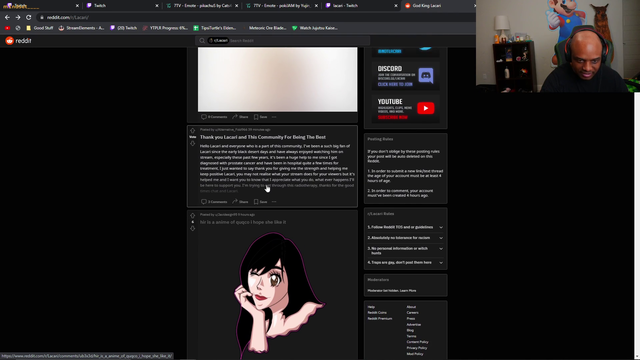Select the God King Lacari tab

click(x=439, y=6)
